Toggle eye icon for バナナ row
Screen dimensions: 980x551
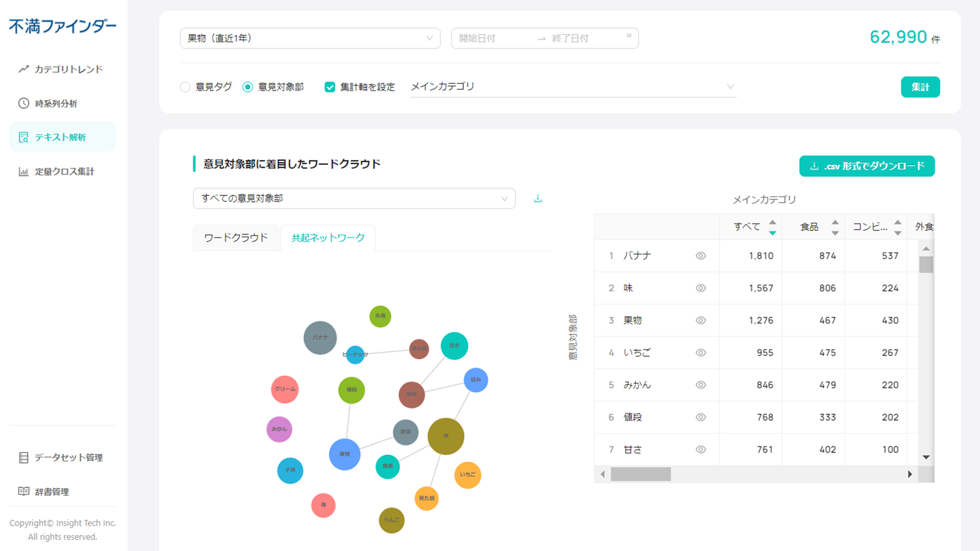click(701, 256)
